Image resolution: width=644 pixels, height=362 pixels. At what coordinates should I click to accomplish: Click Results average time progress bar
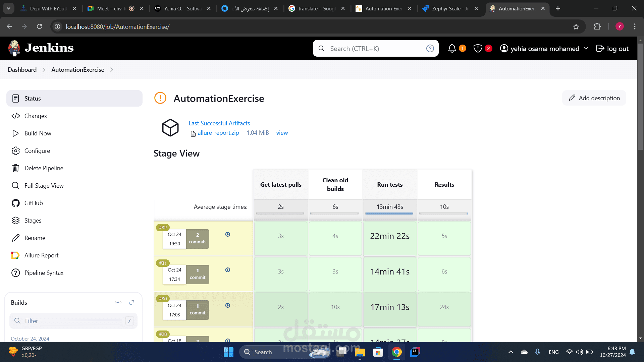point(443,214)
